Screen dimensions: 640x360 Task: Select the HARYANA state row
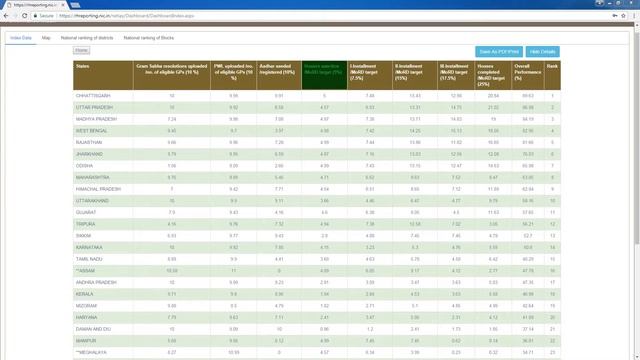tap(317, 317)
